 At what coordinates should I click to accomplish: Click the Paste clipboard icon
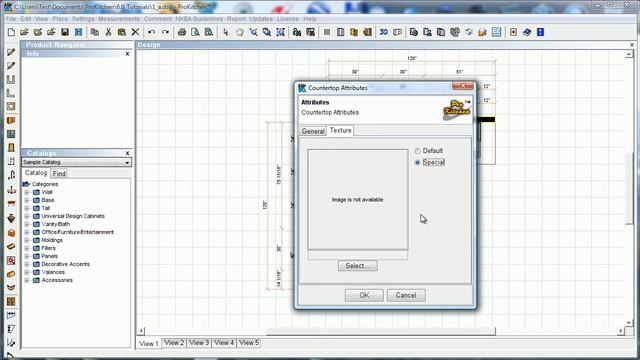[x=122, y=32]
